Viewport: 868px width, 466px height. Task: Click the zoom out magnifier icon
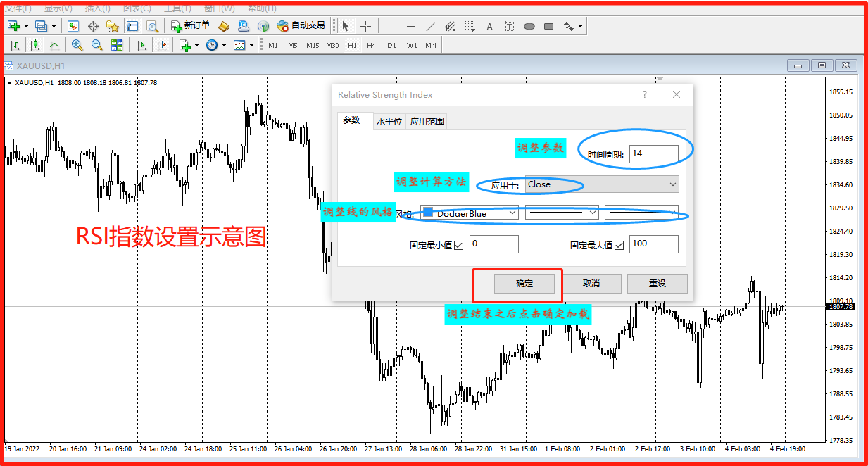click(x=96, y=44)
